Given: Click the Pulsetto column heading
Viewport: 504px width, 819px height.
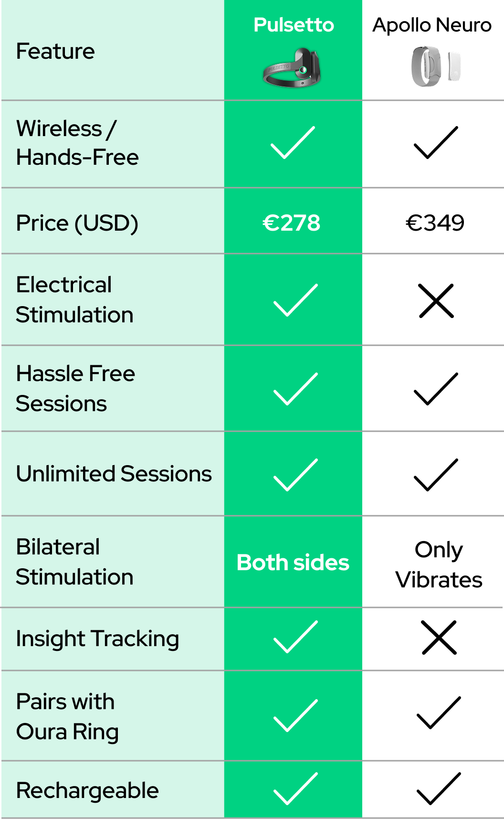Looking at the screenshot, I should pyautogui.click(x=294, y=25).
